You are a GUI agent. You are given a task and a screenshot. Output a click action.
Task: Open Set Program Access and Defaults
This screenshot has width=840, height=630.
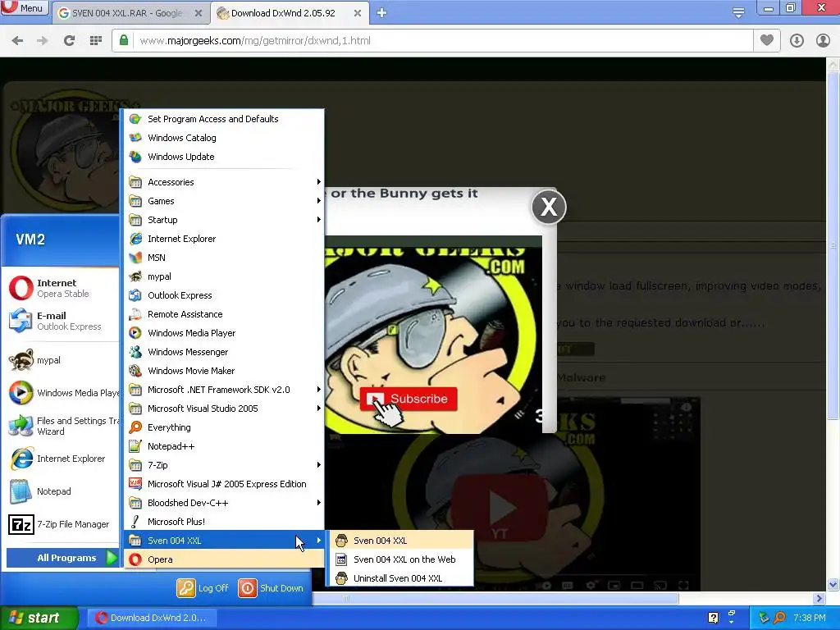coord(224,119)
